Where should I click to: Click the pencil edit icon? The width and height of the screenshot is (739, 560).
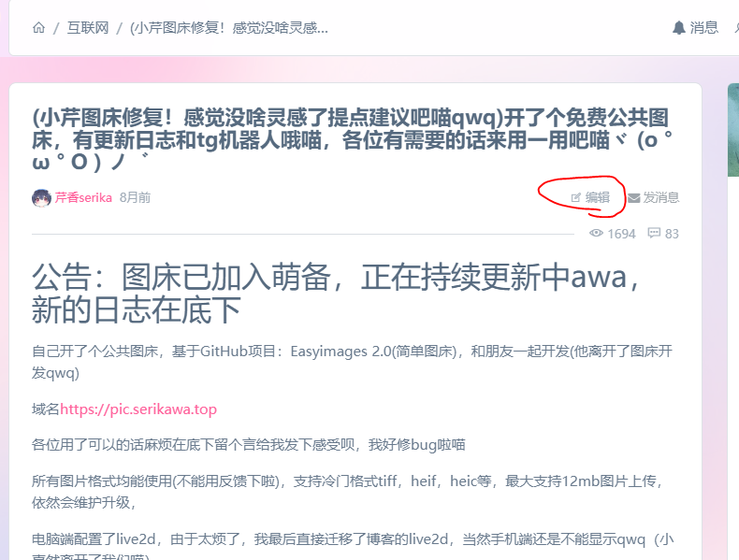(575, 198)
